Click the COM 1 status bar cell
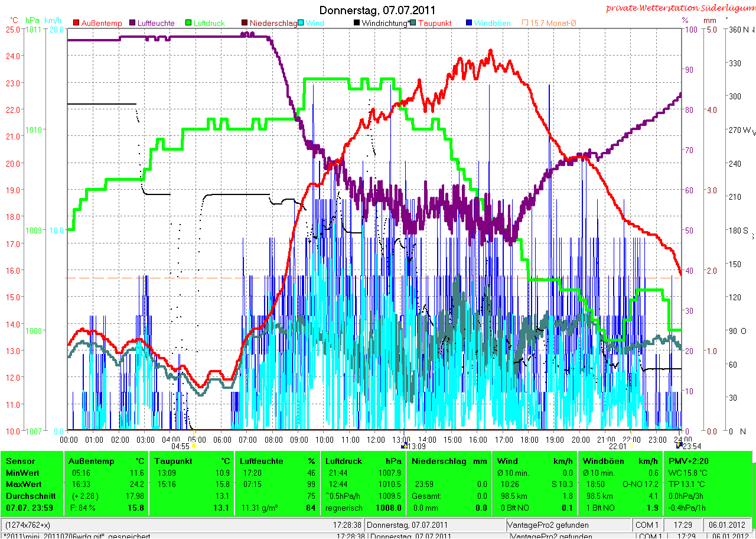Image resolution: width=756 pixels, height=539 pixels. point(647,525)
